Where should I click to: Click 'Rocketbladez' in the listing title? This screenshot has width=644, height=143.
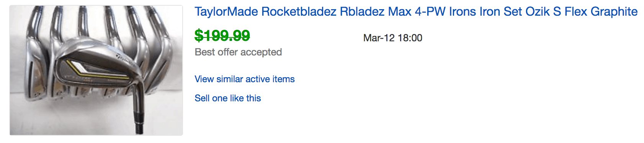click(299, 12)
